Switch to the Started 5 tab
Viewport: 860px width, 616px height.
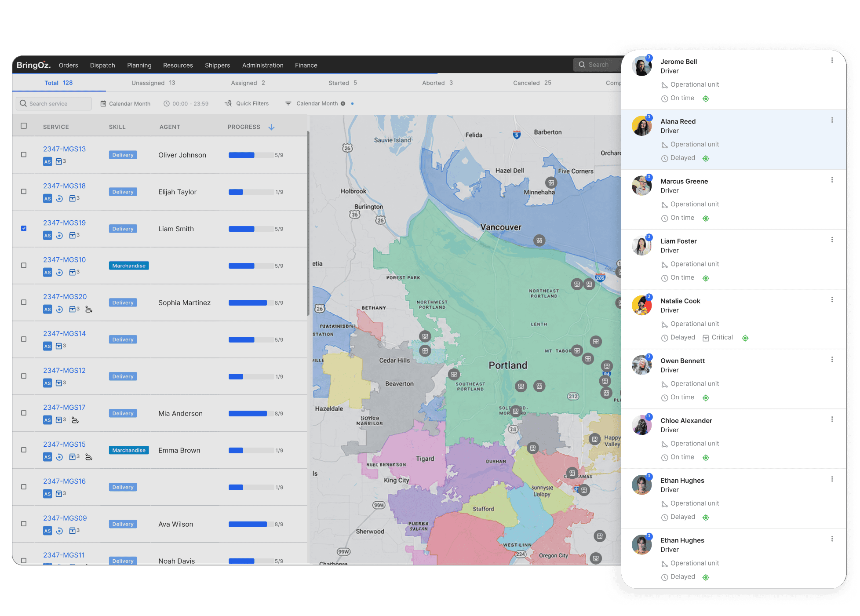tap(343, 83)
